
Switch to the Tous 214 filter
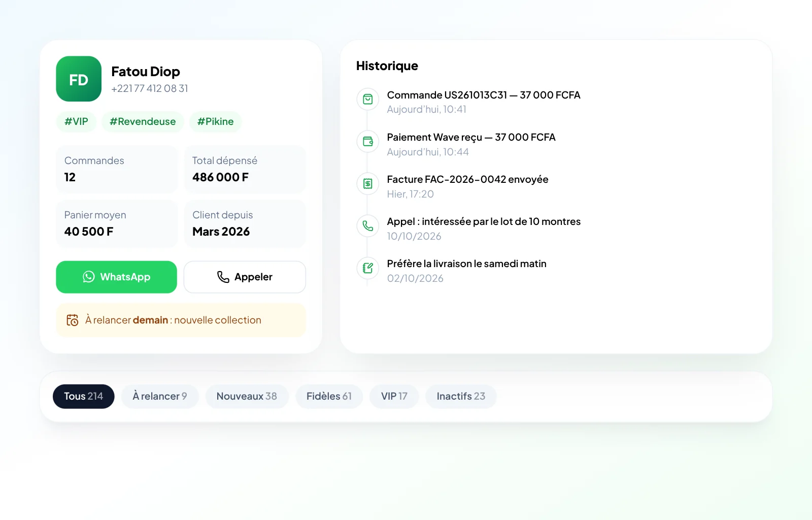click(83, 396)
